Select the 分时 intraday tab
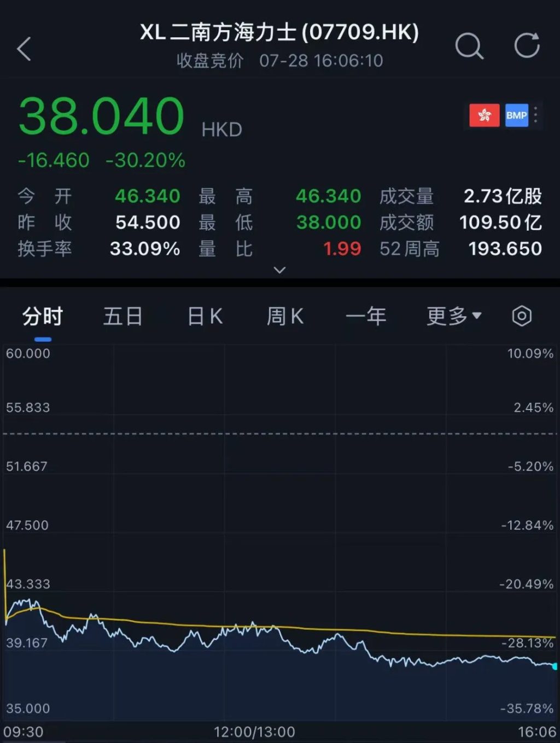560x743 pixels. [43, 316]
